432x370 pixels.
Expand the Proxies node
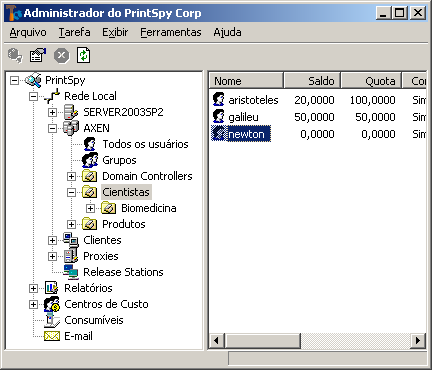(52, 256)
